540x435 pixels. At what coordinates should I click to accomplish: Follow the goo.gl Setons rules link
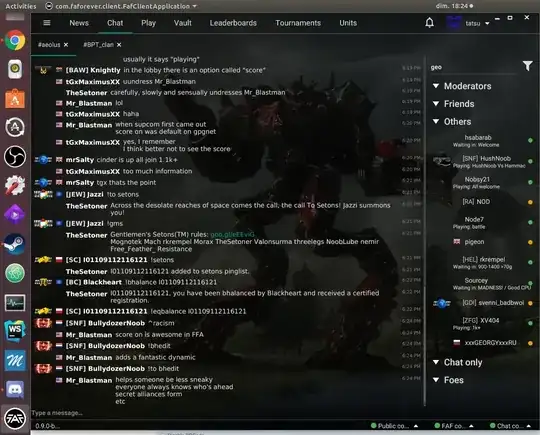(x=232, y=235)
